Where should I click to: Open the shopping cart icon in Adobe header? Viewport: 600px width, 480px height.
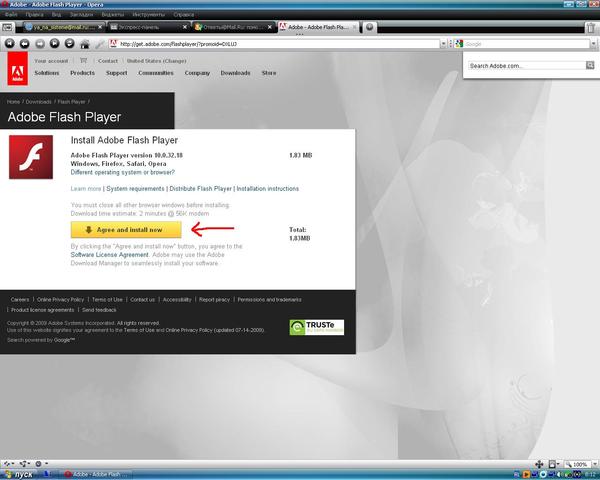[83, 60]
